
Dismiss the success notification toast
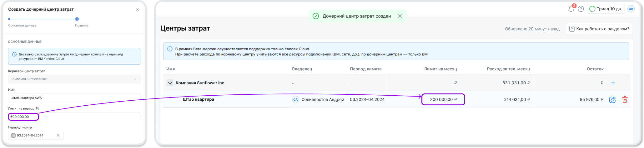tap(400, 16)
